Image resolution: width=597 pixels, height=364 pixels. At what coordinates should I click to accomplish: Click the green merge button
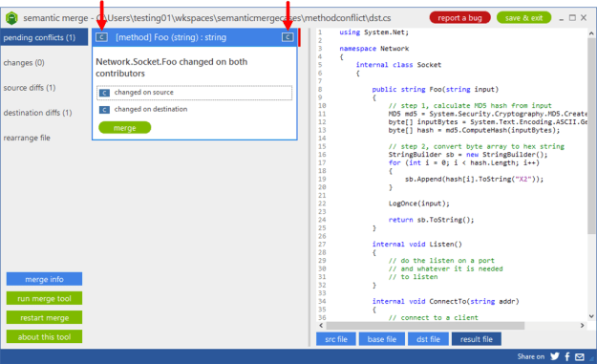tap(125, 128)
